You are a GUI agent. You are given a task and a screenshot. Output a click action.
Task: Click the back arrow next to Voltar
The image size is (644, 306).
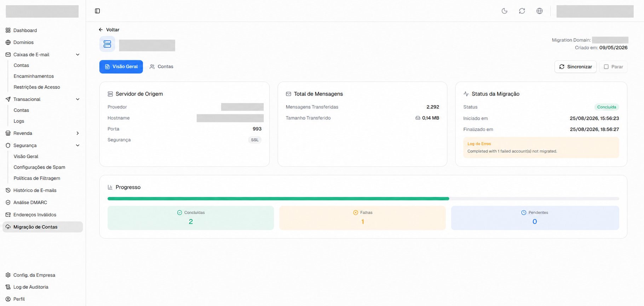[x=101, y=30]
